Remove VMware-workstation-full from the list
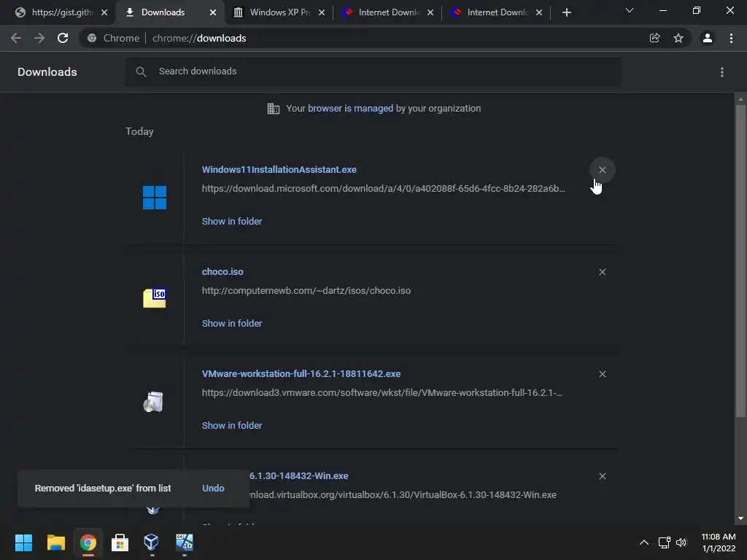Viewport: 747px width, 560px height. (x=602, y=374)
